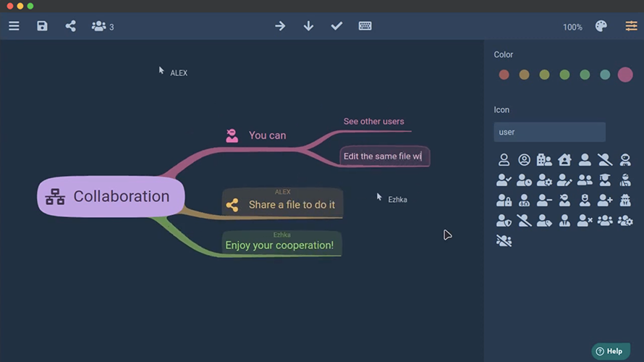Click the icon search field containing user
This screenshot has height=362, width=644.
pos(549,132)
